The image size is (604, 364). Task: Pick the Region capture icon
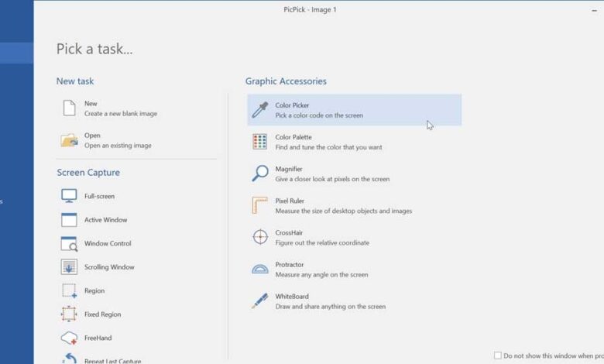coord(69,290)
